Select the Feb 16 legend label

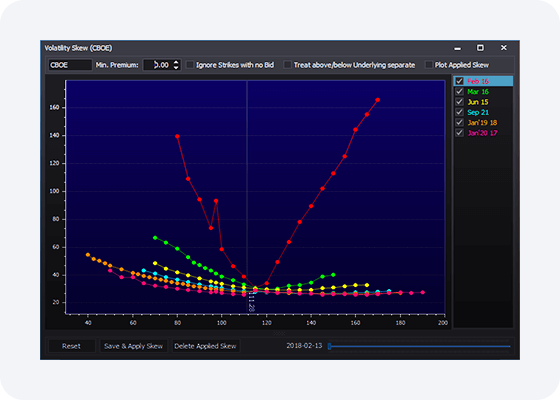[478, 81]
